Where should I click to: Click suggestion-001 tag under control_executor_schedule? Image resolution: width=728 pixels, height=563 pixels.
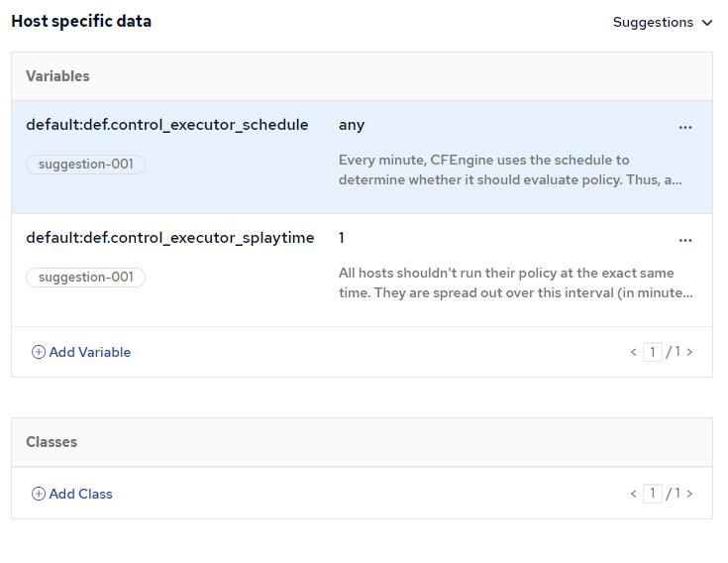86,165
